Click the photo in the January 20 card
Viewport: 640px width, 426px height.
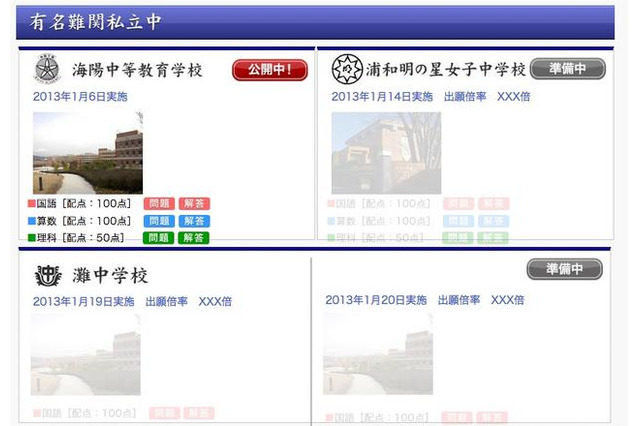click(377, 355)
